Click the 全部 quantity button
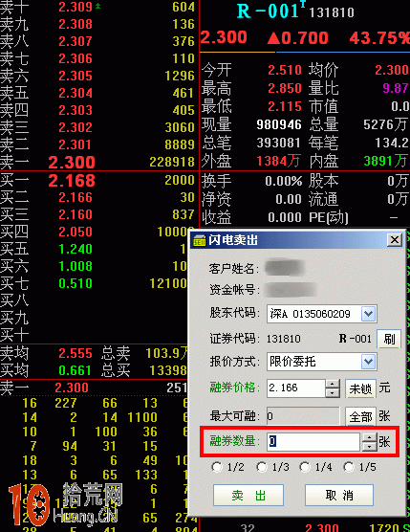Image resolution: width=410 pixels, height=532 pixels. (360, 416)
